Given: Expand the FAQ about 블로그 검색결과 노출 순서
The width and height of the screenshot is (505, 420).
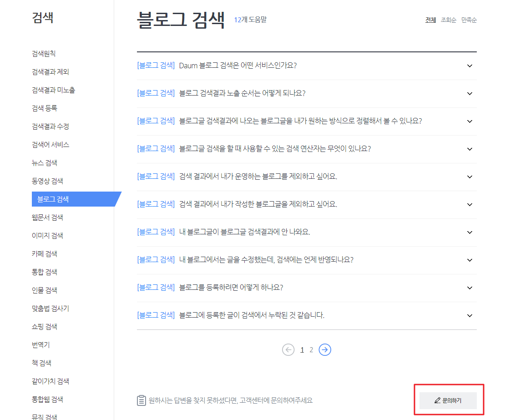Looking at the screenshot, I should pos(470,93).
